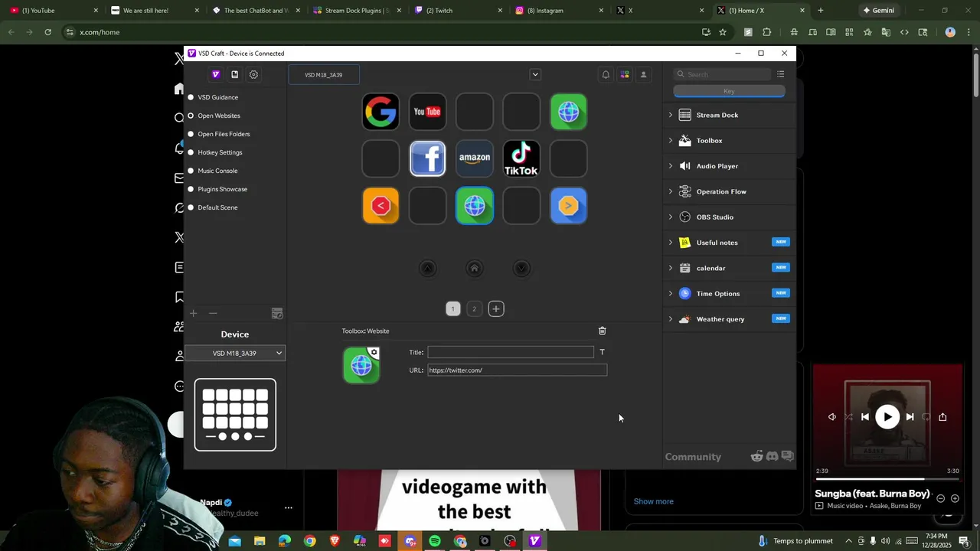The height and width of the screenshot is (551, 980).
Task: Click the Amazon key on the grid
Action: coord(475,158)
